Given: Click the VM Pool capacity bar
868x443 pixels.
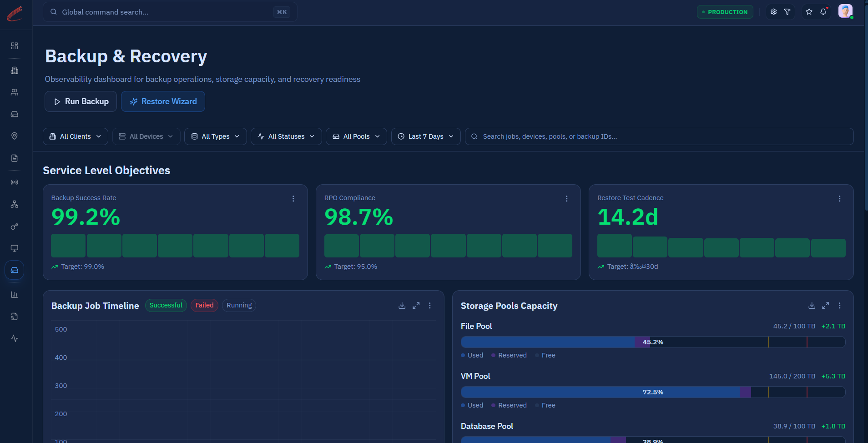Looking at the screenshot, I should pos(653,392).
